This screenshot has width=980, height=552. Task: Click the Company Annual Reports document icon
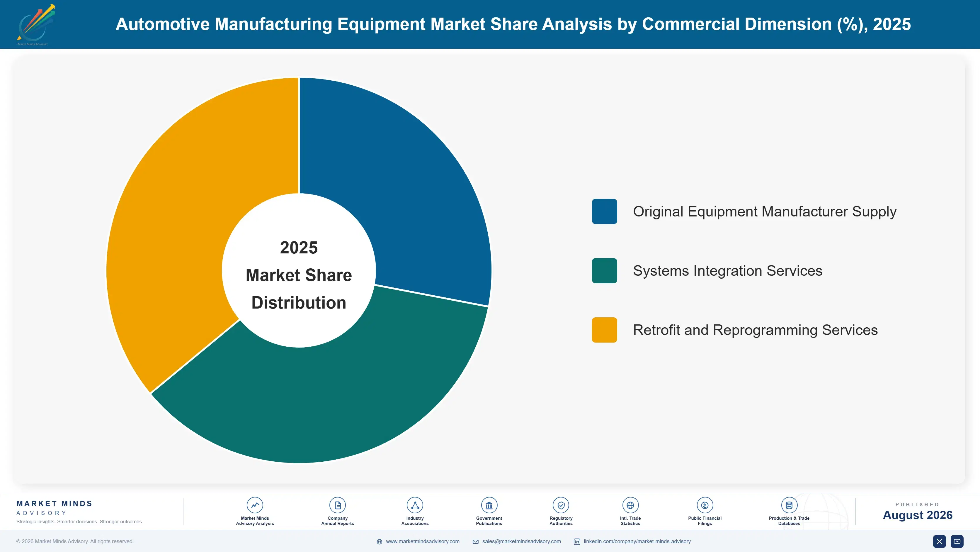pos(337,505)
